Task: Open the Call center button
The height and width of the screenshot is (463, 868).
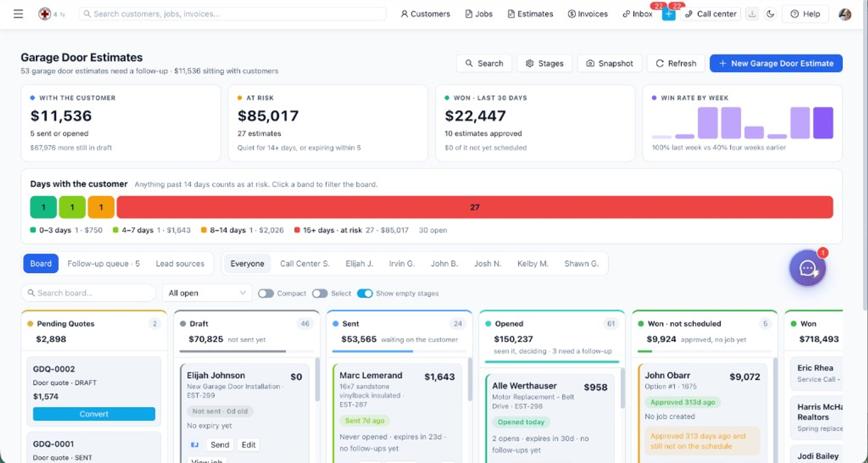Action: click(x=711, y=14)
